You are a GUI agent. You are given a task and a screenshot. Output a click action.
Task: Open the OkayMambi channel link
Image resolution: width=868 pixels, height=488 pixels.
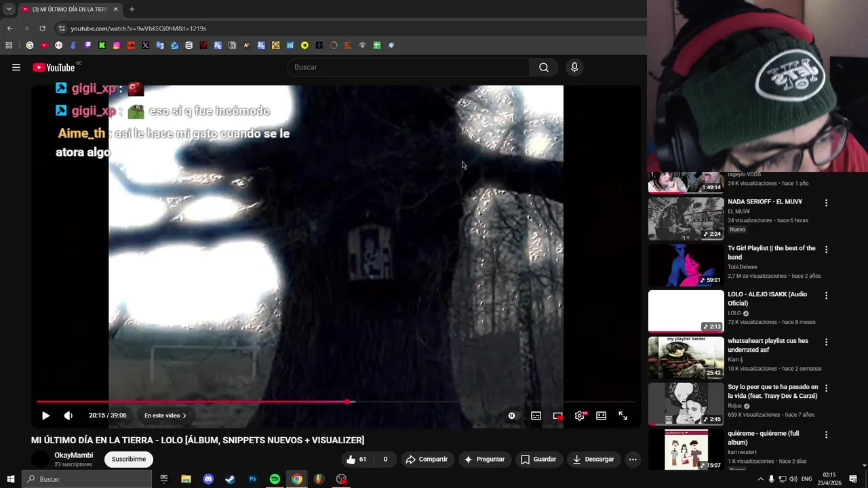[x=74, y=455]
